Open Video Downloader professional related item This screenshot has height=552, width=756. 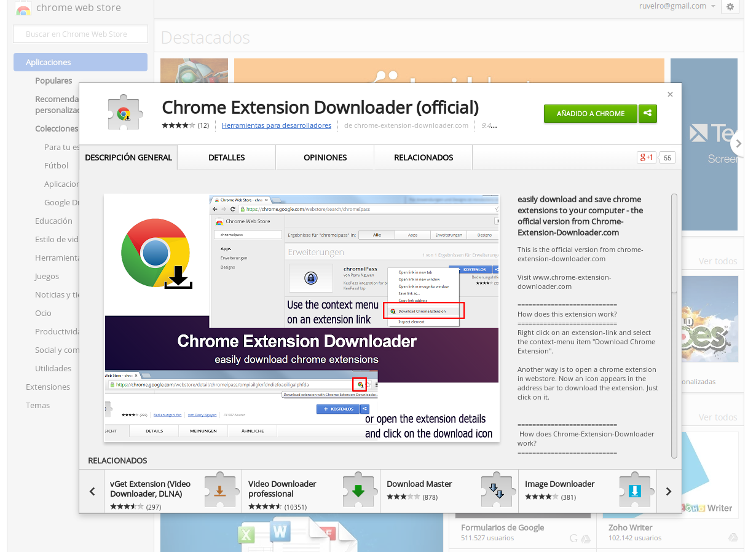(x=311, y=491)
